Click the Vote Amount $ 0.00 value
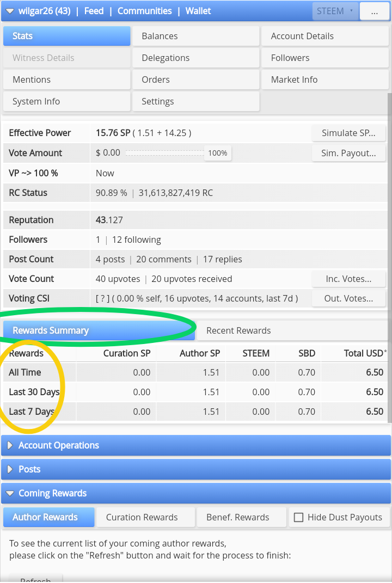392x583 pixels. click(108, 153)
